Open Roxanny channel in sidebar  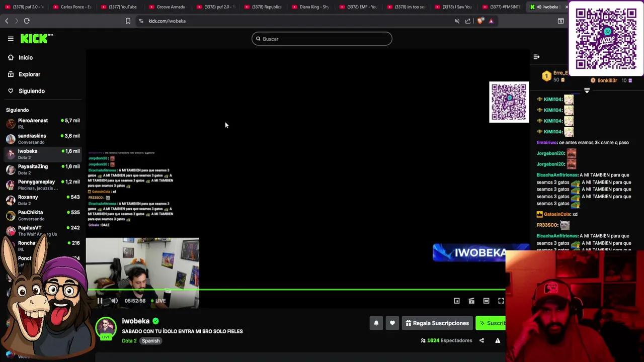(43, 200)
